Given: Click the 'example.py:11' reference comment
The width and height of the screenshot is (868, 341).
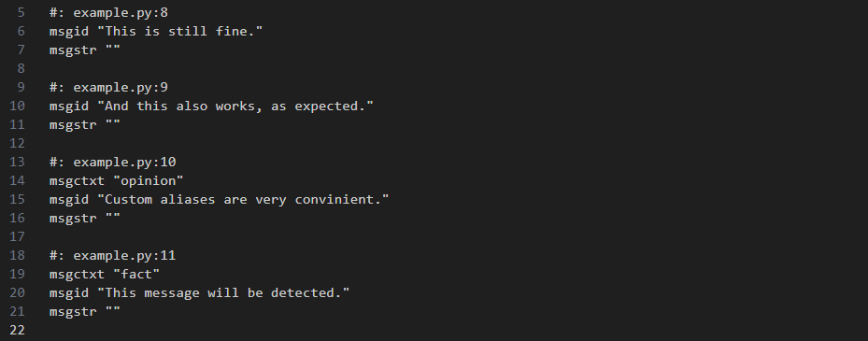Looking at the screenshot, I should (x=112, y=255).
